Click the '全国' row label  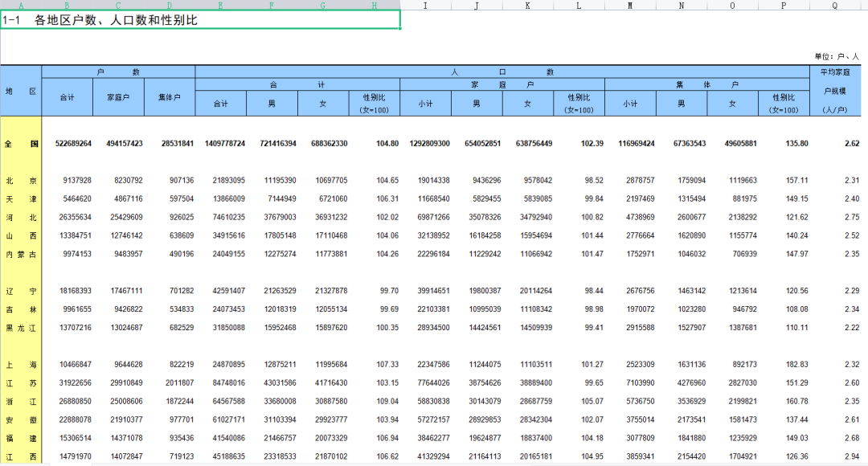click(21, 144)
